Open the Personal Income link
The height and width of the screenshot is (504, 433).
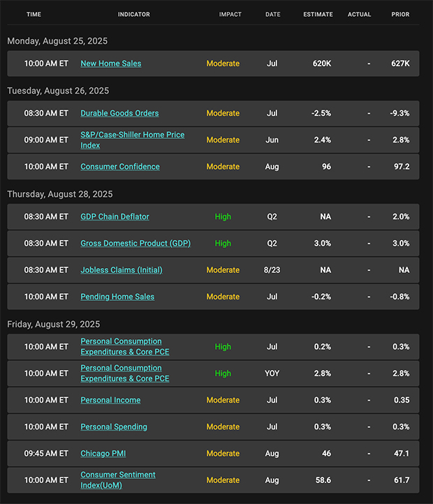tap(110, 400)
